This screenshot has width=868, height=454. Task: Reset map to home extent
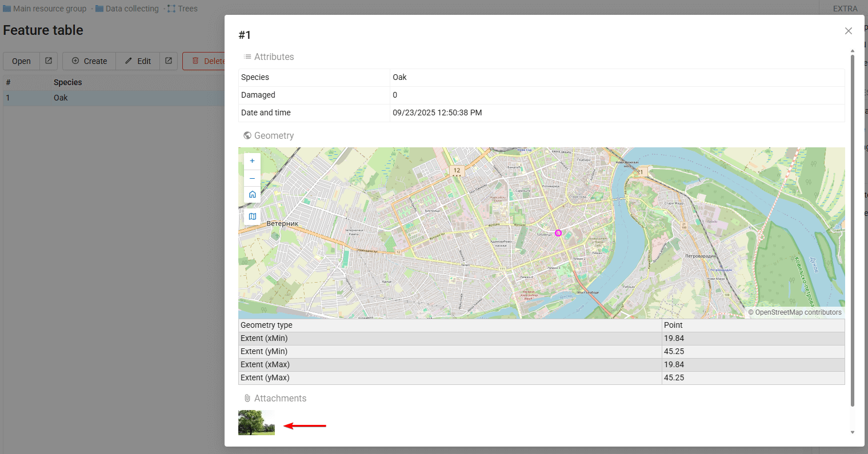[252, 195]
